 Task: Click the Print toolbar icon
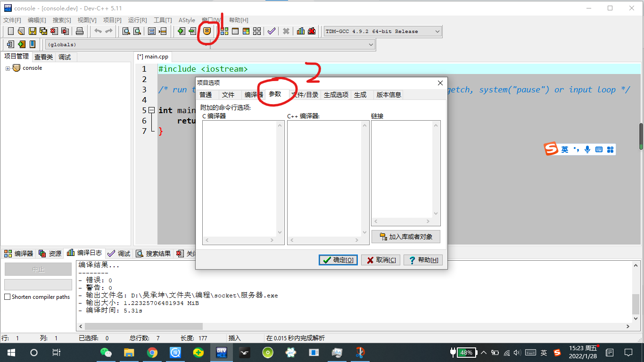(x=79, y=31)
